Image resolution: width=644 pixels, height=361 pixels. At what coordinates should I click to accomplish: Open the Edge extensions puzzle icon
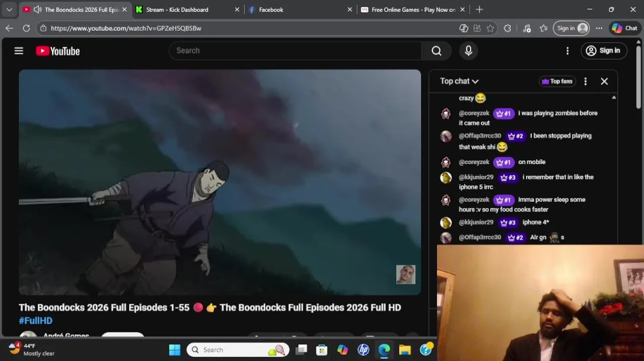click(x=508, y=28)
